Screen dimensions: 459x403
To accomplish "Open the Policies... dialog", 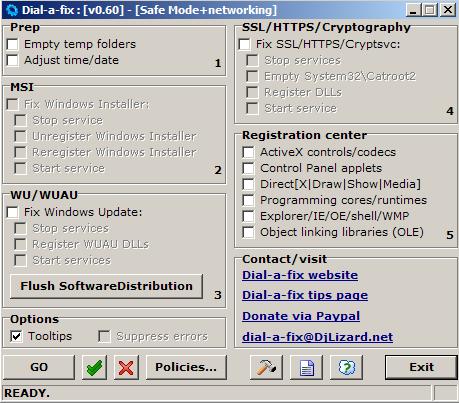I will 186,367.
